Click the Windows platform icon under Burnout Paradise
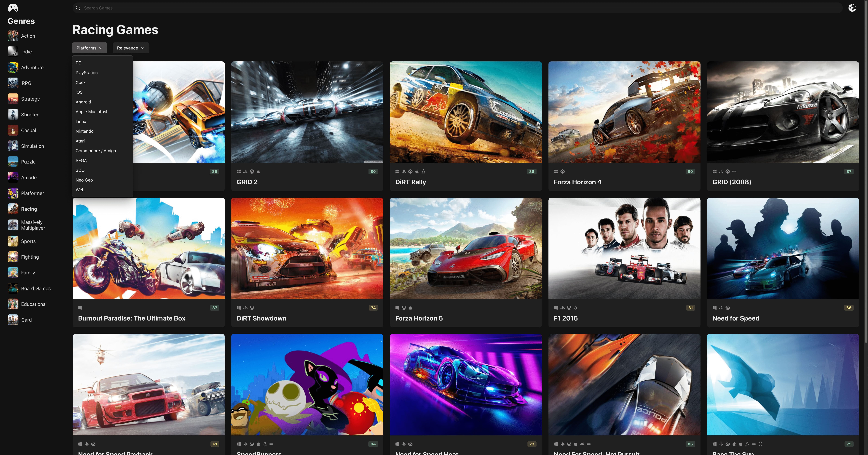 click(80, 308)
